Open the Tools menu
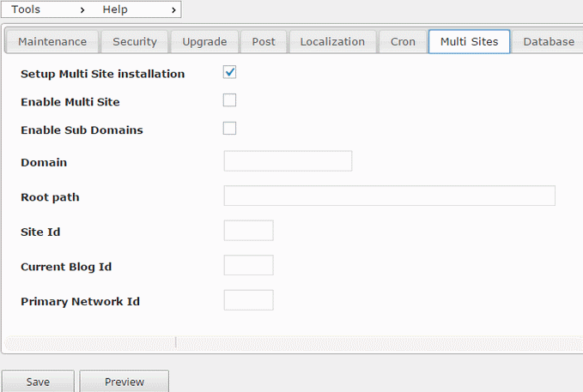583x392 pixels. (26, 9)
